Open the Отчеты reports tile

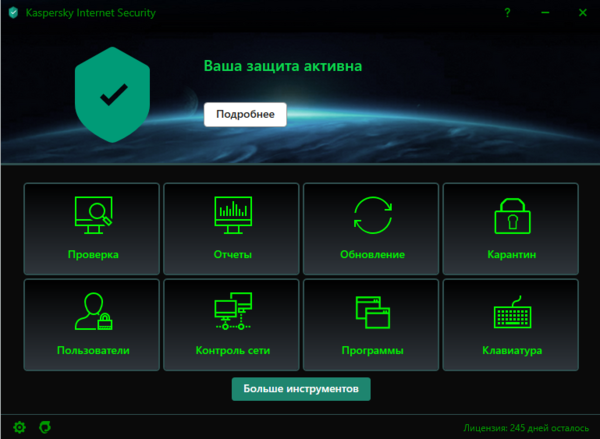point(231,228)
